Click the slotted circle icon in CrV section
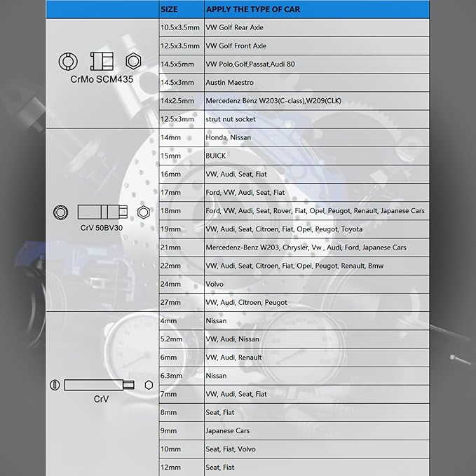The width and height of the screenshot is (476, 476). [x=55, y=385]
